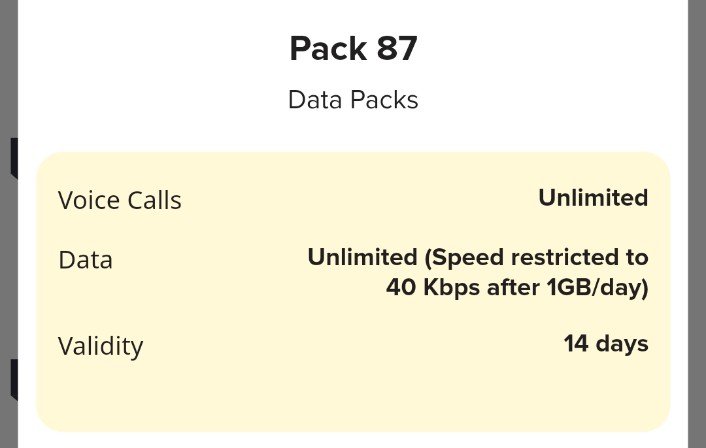This screenshot has width=706, height=448.
Task: Click the Voice Calls label
Action: (119, 200)
